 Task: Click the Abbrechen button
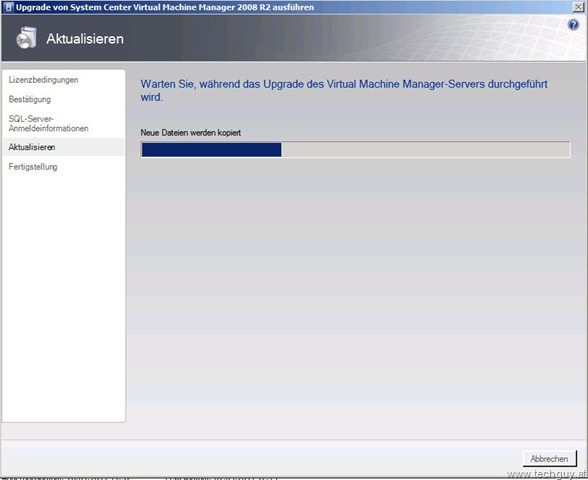pos(549,459)
